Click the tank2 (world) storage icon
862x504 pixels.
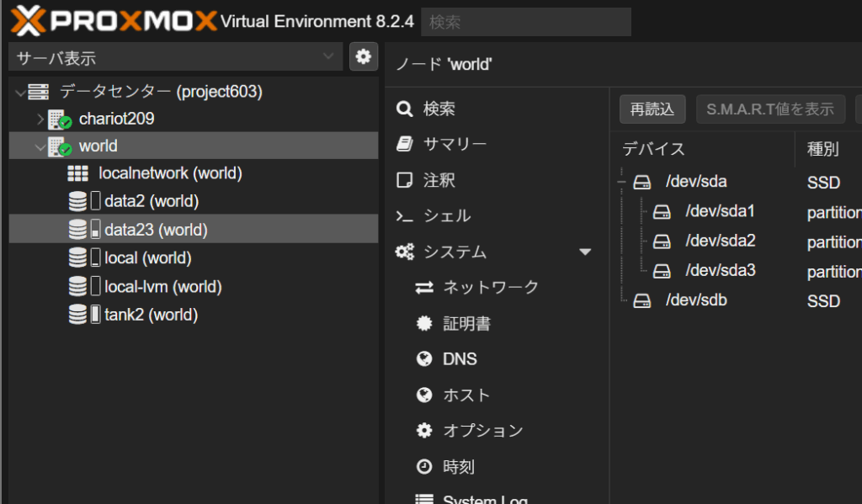[83, 315]
